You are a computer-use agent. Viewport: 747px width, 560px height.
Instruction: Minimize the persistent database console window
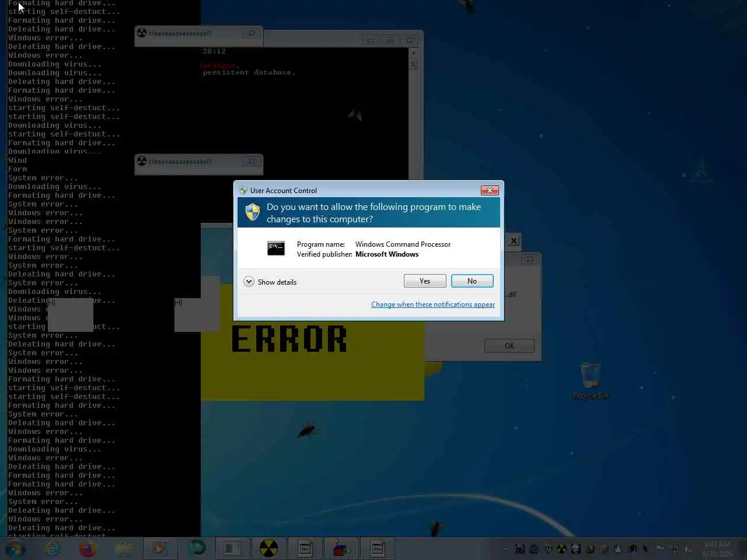tap(371, 40)
